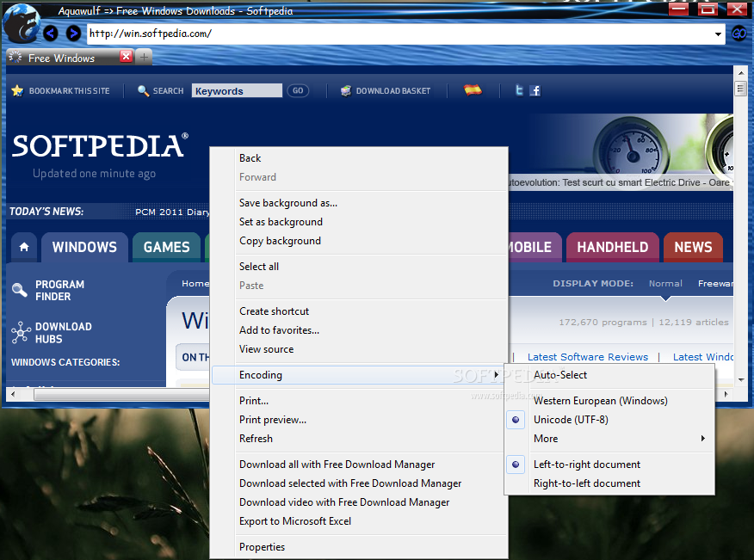This screenshot has width=754, height=560.
Task: Choose Back in context menu
Action: tap(359, 158)
